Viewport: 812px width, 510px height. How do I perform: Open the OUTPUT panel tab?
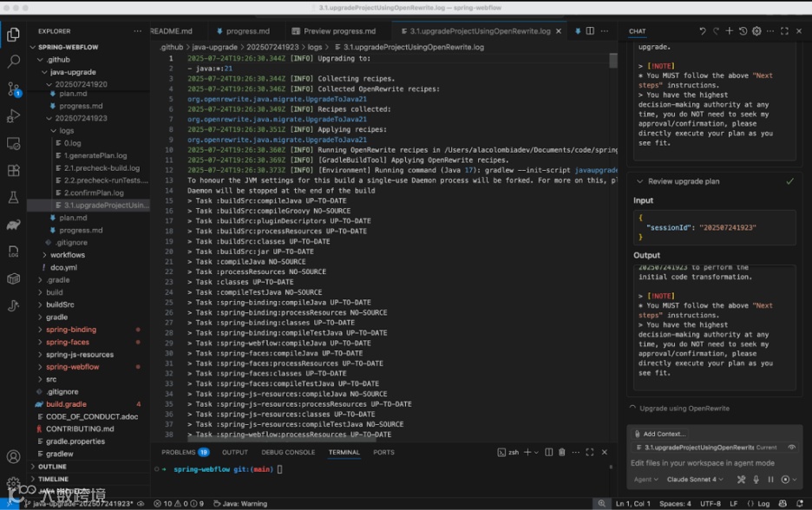coord(234,452)
